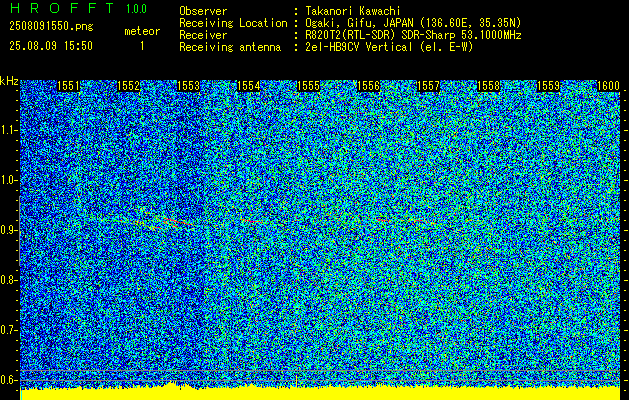Click the R820T2(RTL-SDR) receiver description
Screen dimensions: 629x400
coord(413,35)
